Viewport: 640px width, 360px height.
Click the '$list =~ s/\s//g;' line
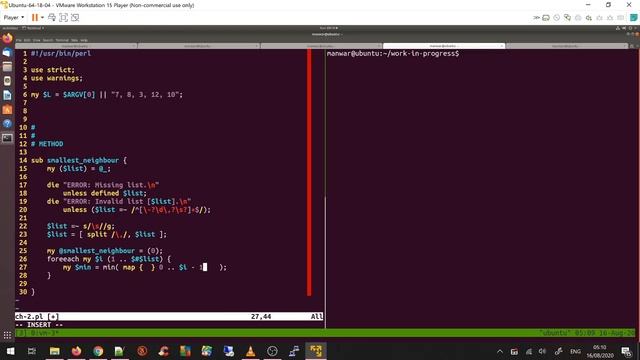[x=81, y=226]
